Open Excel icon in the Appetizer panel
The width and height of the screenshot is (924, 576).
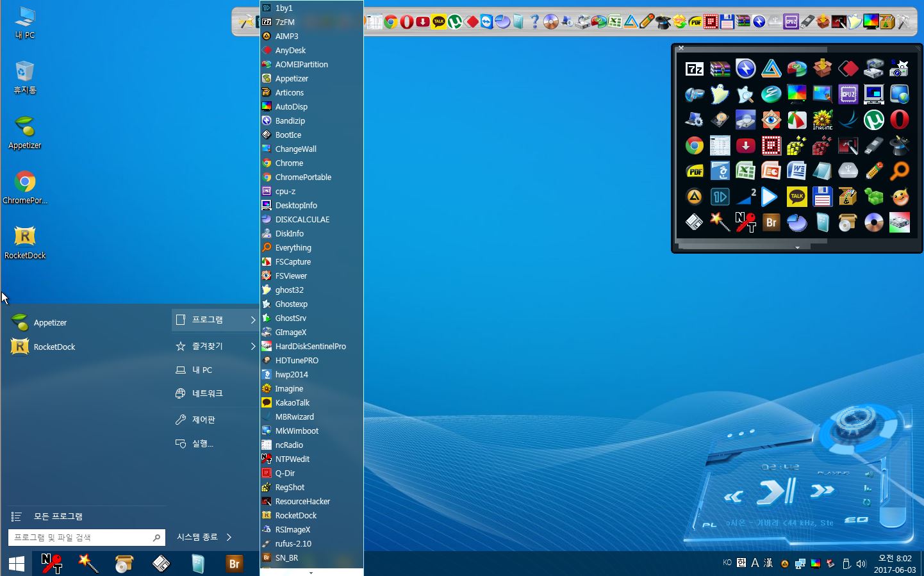coord(746,172)
